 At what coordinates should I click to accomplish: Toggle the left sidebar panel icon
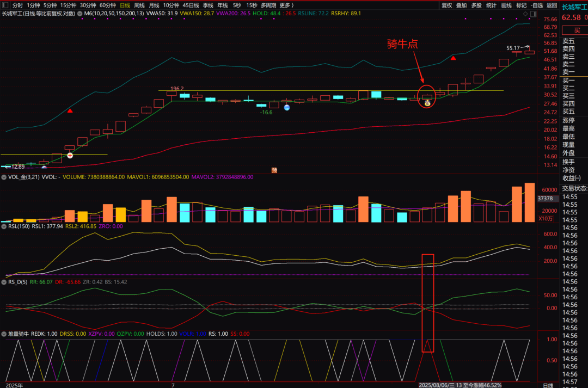[5, 5]
